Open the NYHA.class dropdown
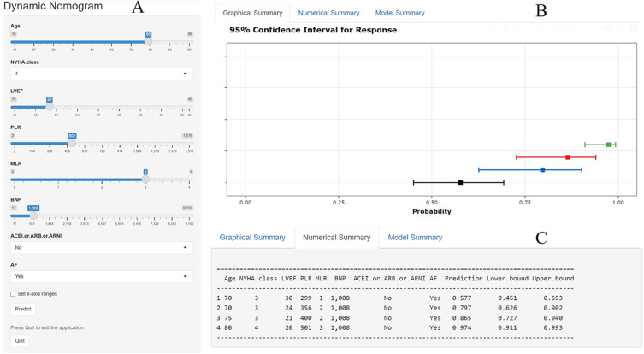Screen dimensions: 644x354 click(x=102, y=74)
